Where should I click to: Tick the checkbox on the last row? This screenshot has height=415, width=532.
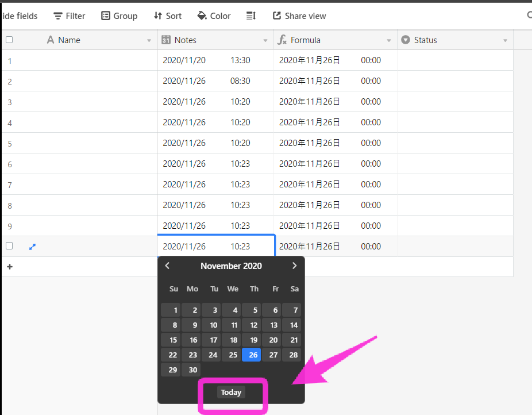click(10, 246)
